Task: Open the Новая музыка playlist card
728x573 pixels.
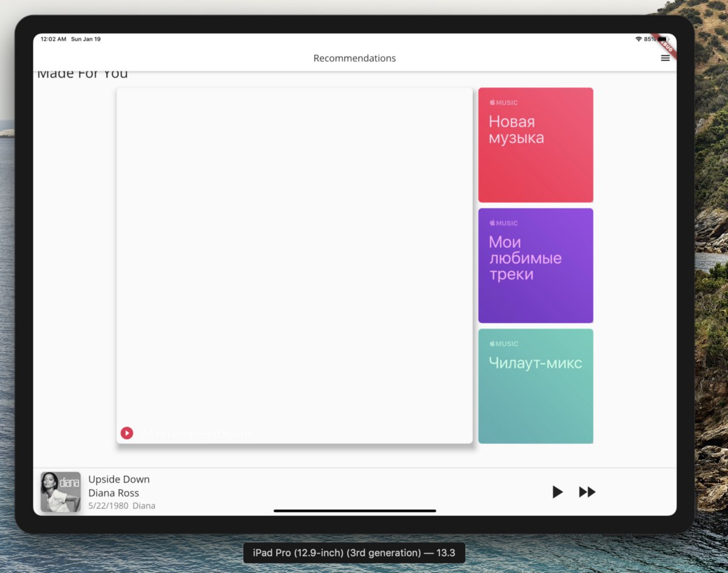Action: click(x=536, y=145)
